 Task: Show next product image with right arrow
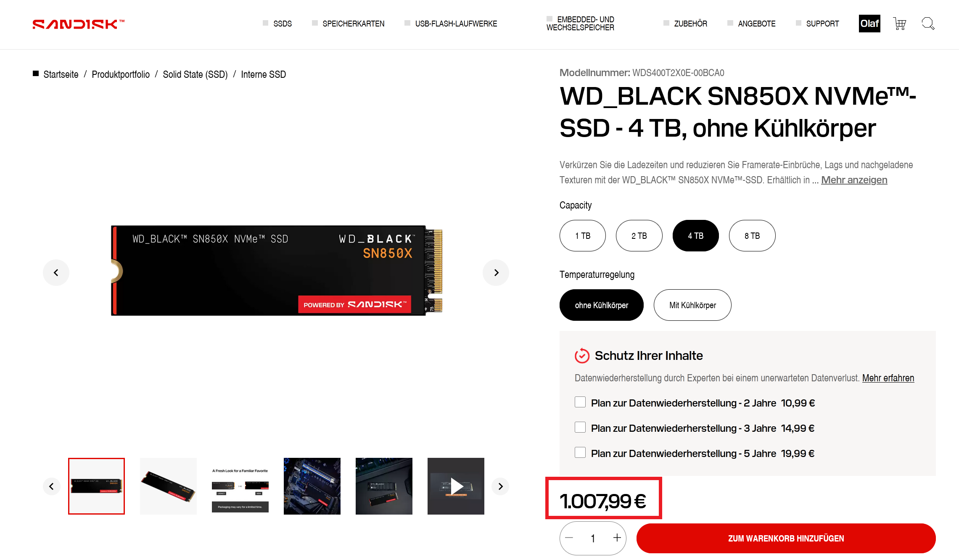tap(496, 272)
